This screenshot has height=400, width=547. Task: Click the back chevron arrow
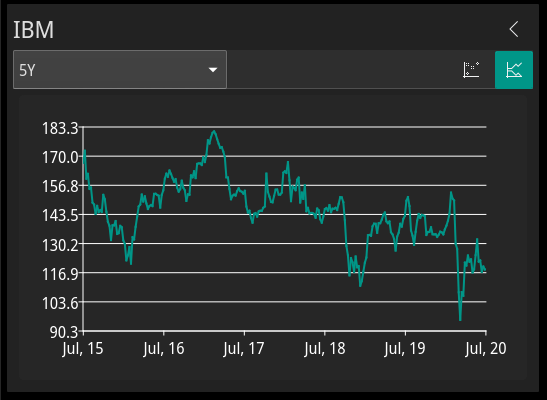(x=514, y=29)
